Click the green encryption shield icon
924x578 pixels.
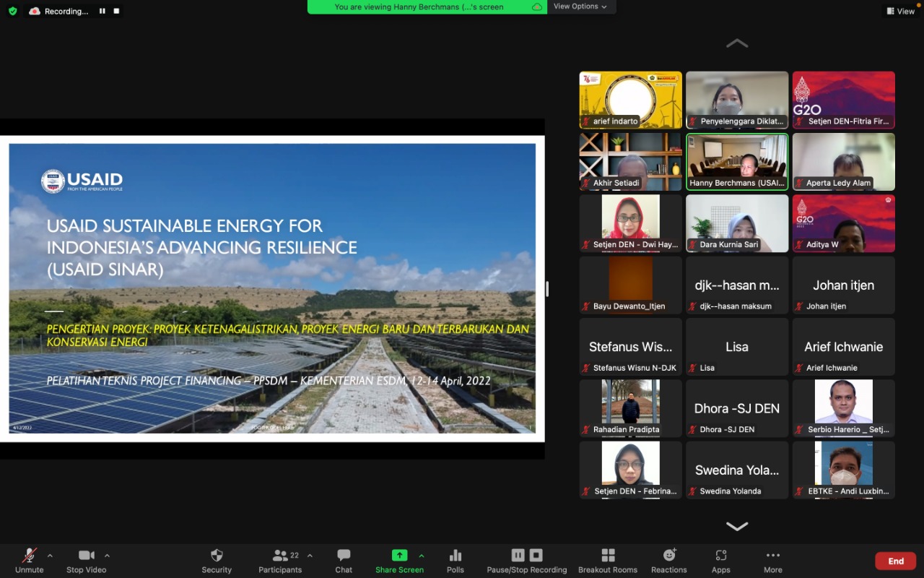tap(12, 11)
